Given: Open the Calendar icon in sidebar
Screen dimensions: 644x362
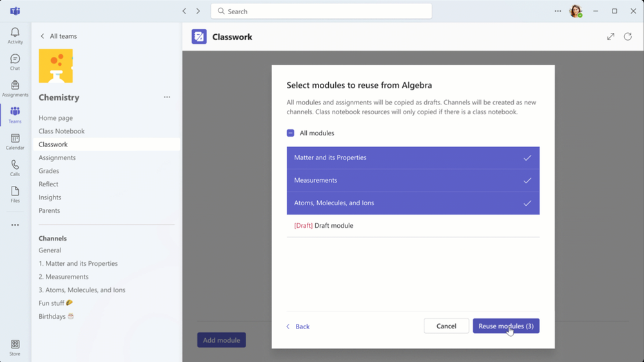Looking at the screenshot, I should (x=15, y=138).
